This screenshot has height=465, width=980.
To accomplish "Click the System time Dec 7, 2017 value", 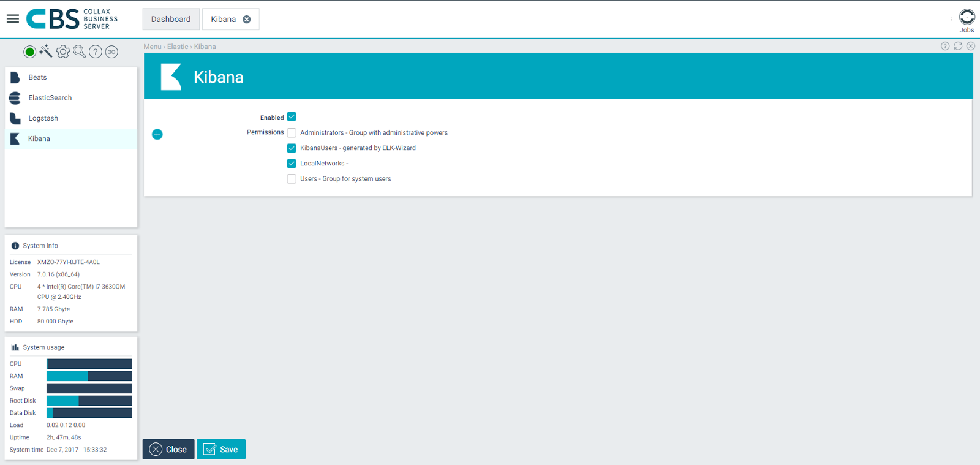I will coord(77,450).
